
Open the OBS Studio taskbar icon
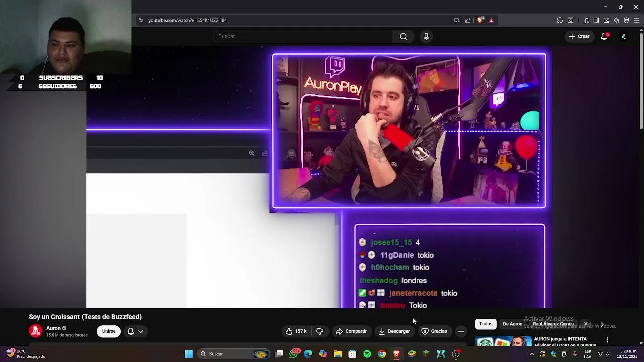[456, 354]
